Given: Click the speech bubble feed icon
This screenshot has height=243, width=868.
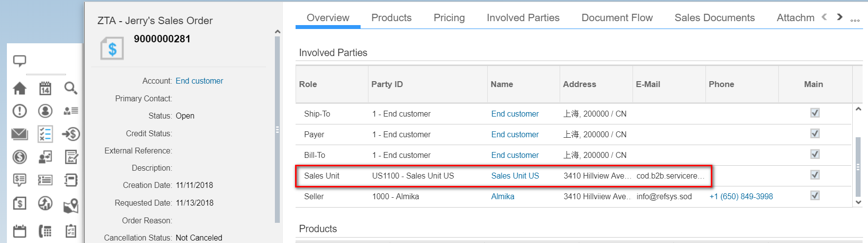Looking at the screenshot, I should (20, 61).
